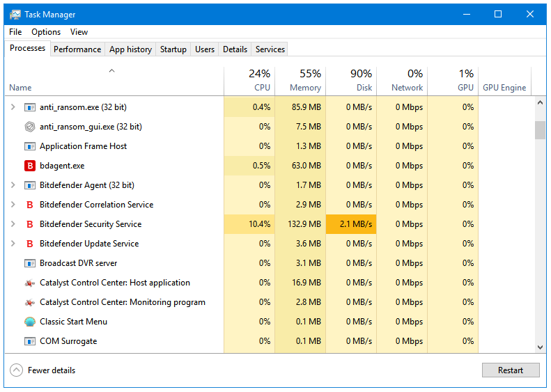Sort by the Memory column header
Viewport: 551px width, 392px height.
click(300, 81)
